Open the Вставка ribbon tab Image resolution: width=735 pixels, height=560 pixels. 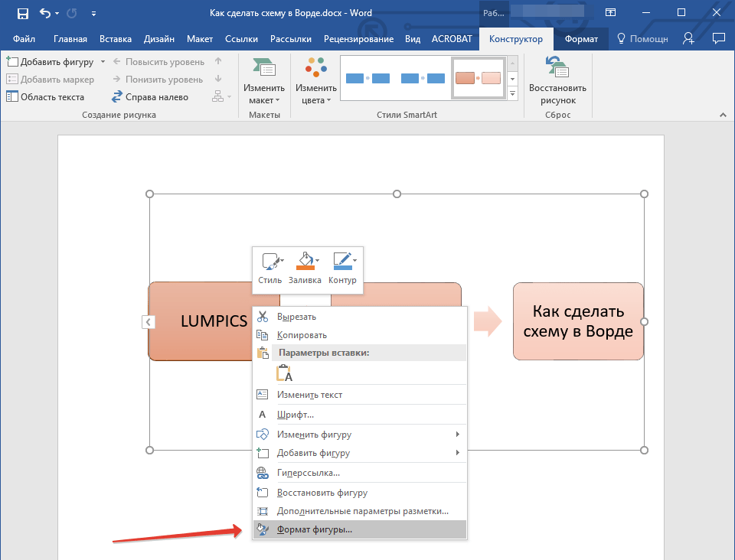[x=116, y=39]
